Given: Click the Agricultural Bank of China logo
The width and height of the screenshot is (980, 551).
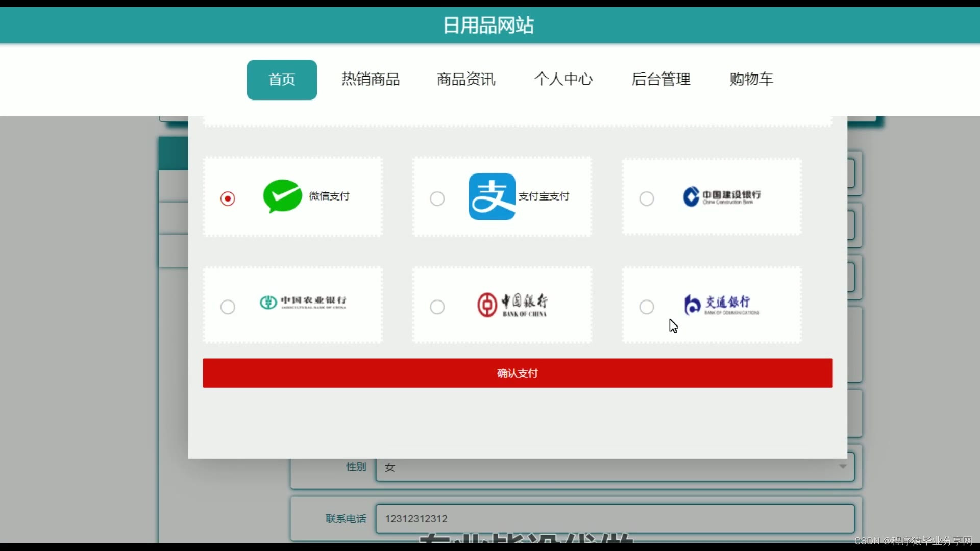Looking at the screenshot, I should tap(303, 302).
